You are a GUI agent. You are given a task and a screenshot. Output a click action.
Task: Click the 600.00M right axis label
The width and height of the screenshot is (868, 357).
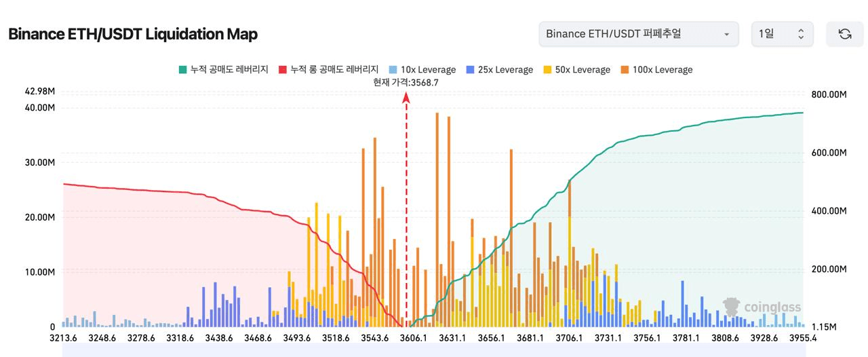coord(829,153)
